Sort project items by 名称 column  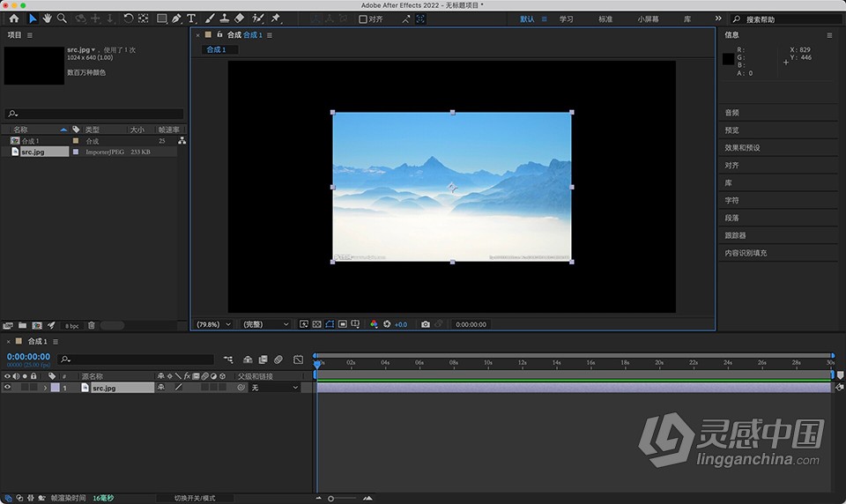[20, 130]
